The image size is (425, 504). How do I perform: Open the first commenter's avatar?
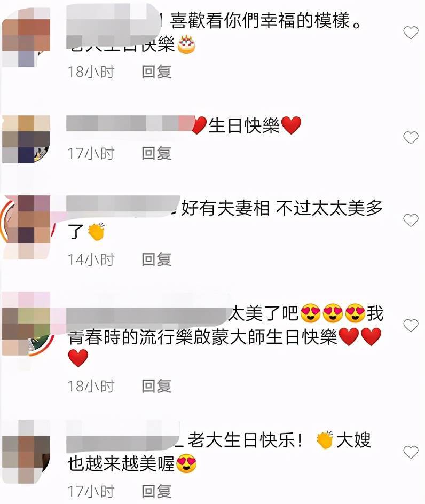pos(26,38)
